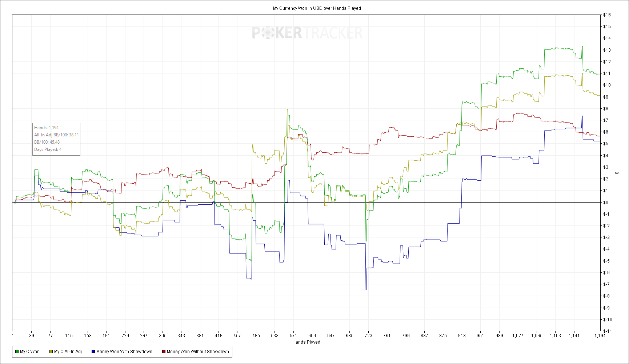The image size is (629, 364).
Task: Select the 'Money Won With Showdown' legend label
Action: (124, 352)
